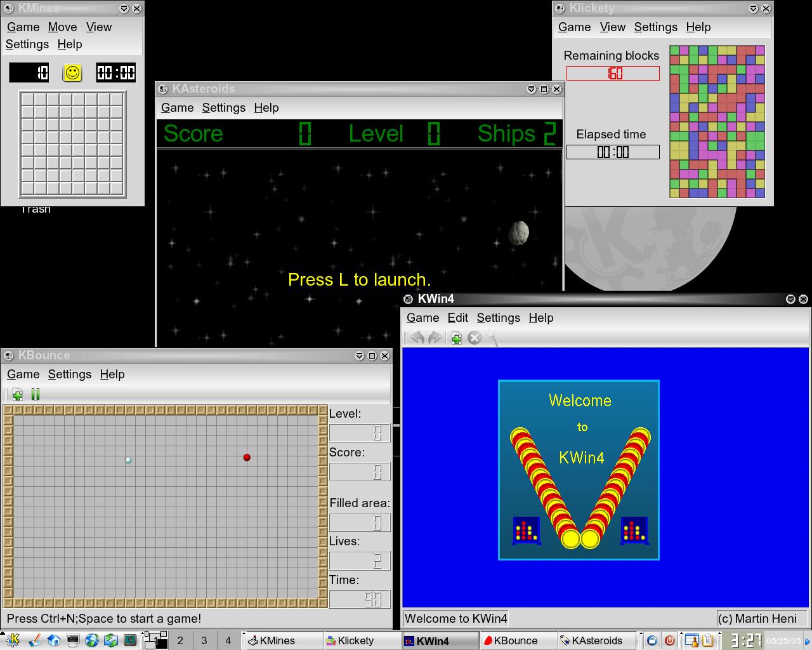812x650 pixels.
Task: Switch to virtual desktop 3 in pager
Action: 204,640
